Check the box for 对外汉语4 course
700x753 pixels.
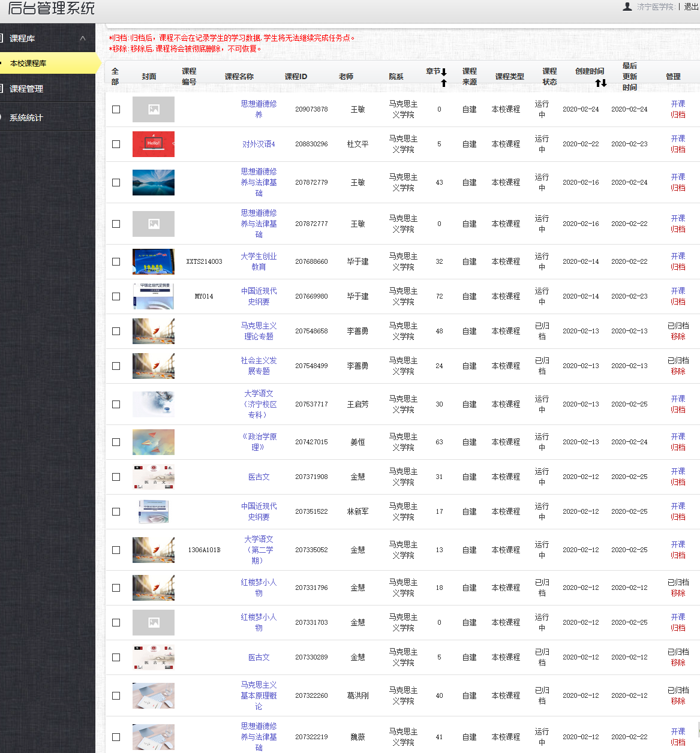coord(116,144)
